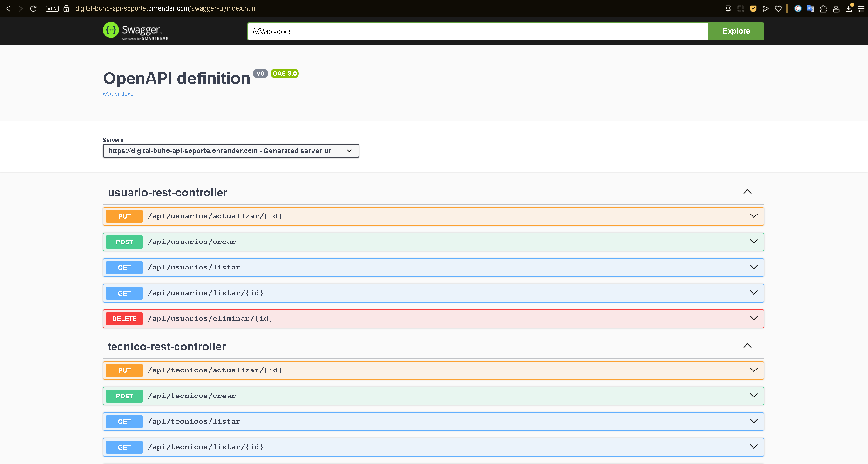Focus the browser address bar URL
The width and height of the screenshot is (868, 464).
[166, 8]
